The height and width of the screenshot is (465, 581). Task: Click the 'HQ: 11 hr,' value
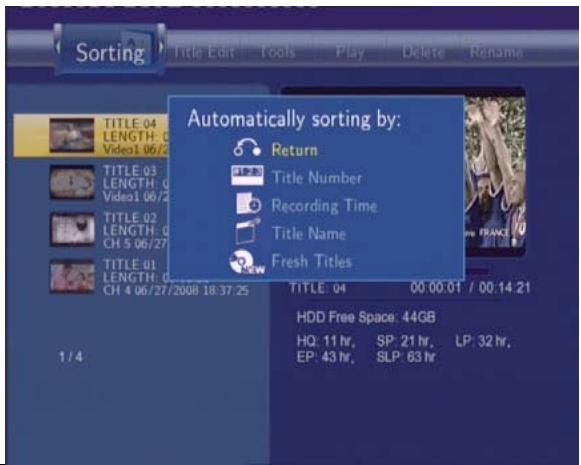point(326,341)
